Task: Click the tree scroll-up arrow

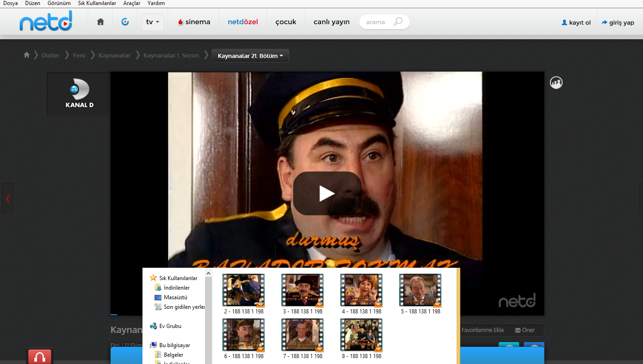Action: click(x=209, y=273)
